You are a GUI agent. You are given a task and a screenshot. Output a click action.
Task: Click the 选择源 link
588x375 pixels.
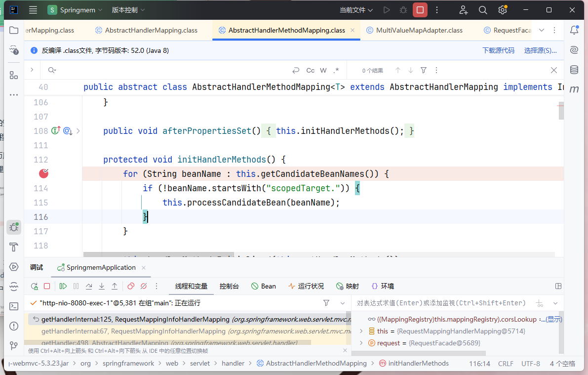(540, 50)
